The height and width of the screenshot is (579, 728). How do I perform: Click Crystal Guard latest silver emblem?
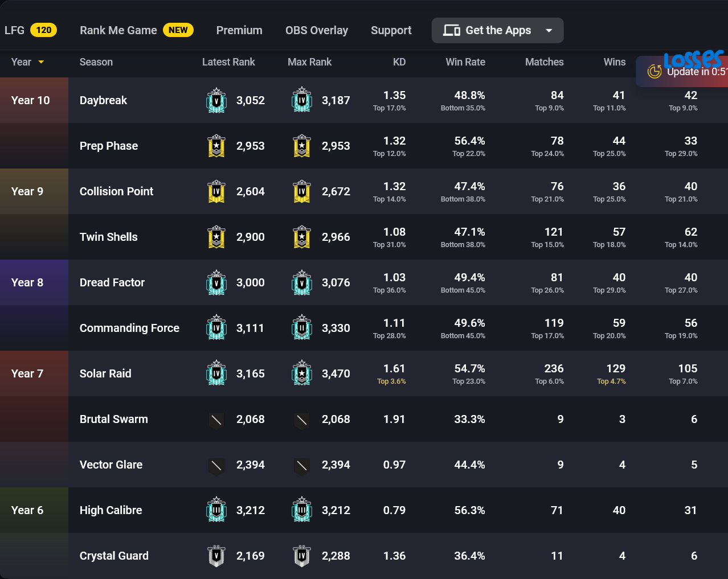(x=216, y=556)
